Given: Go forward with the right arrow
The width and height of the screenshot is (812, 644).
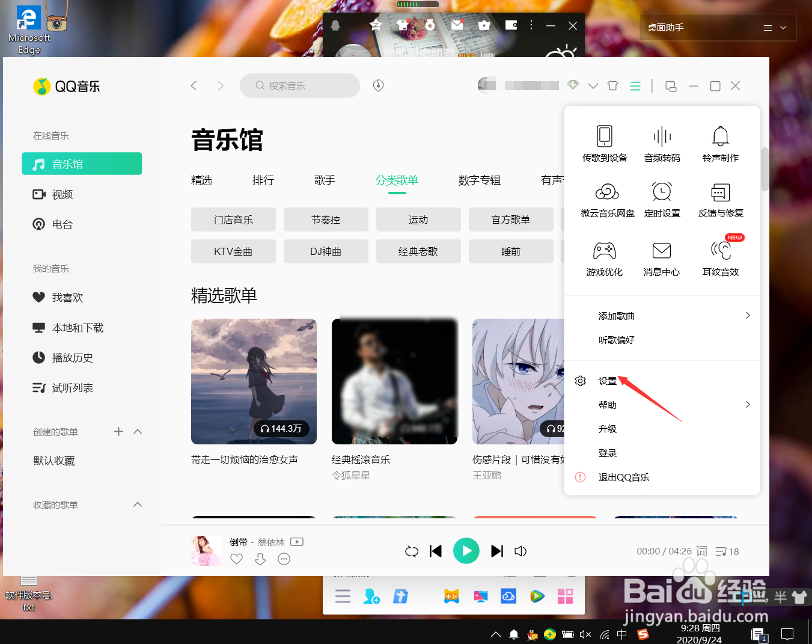Looking at the screenshot, I should tap(221, 85).
